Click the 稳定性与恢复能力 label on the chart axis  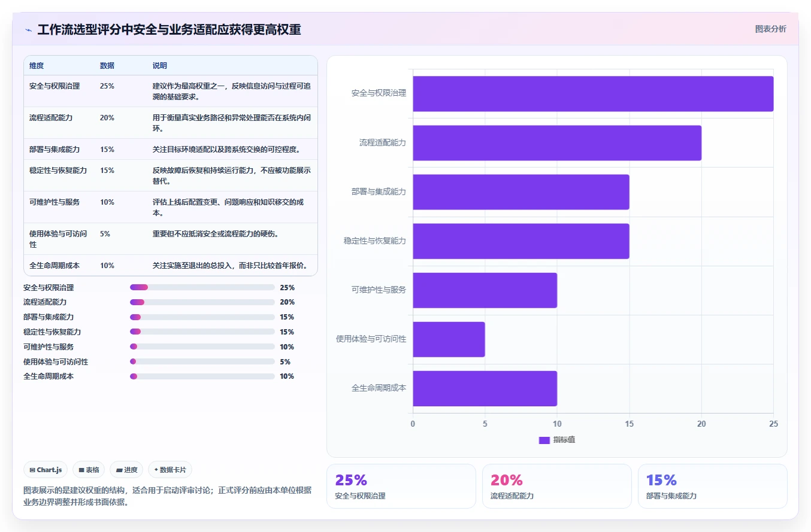coord(375,241)
